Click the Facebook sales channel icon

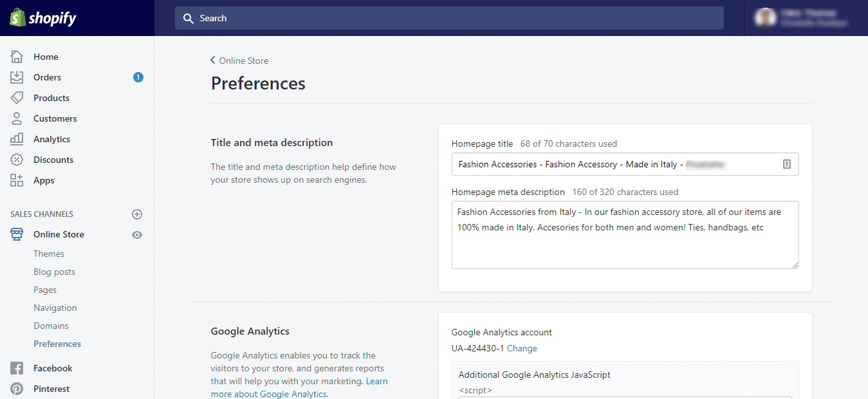click(x=17, y=368)
